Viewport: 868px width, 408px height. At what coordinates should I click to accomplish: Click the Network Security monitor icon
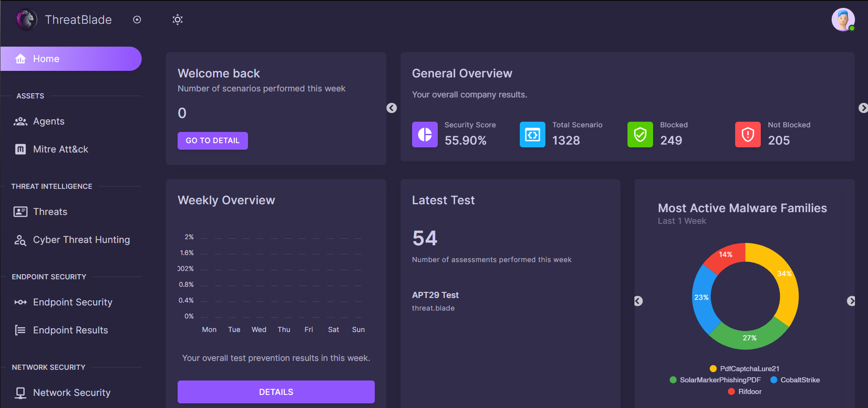coord(21,393)
